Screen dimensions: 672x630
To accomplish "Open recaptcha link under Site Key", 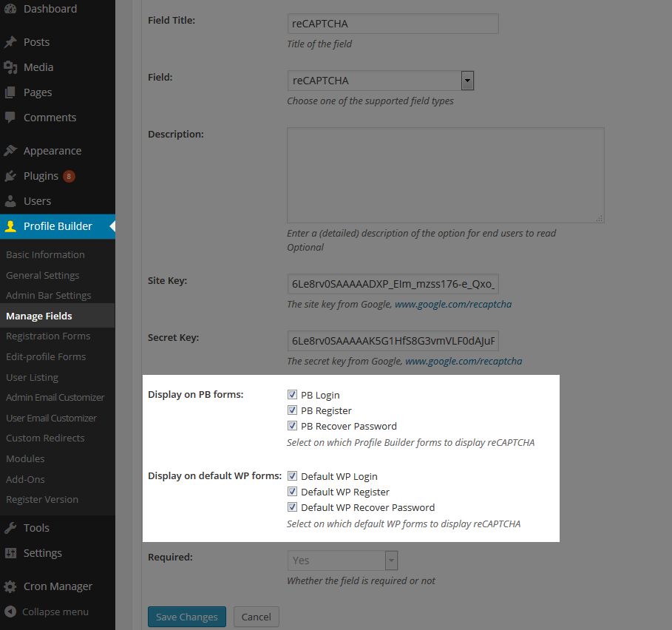I will pyautogui.click(x=453, y=305).
